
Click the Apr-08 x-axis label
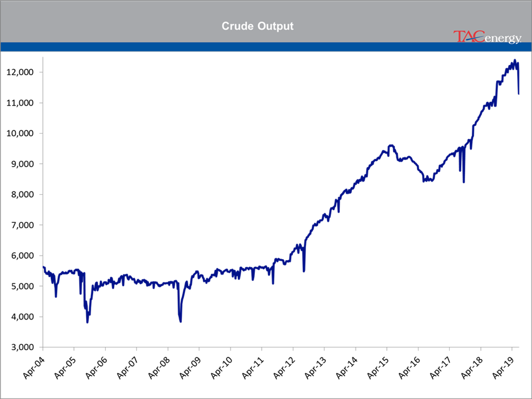point(159,368)
